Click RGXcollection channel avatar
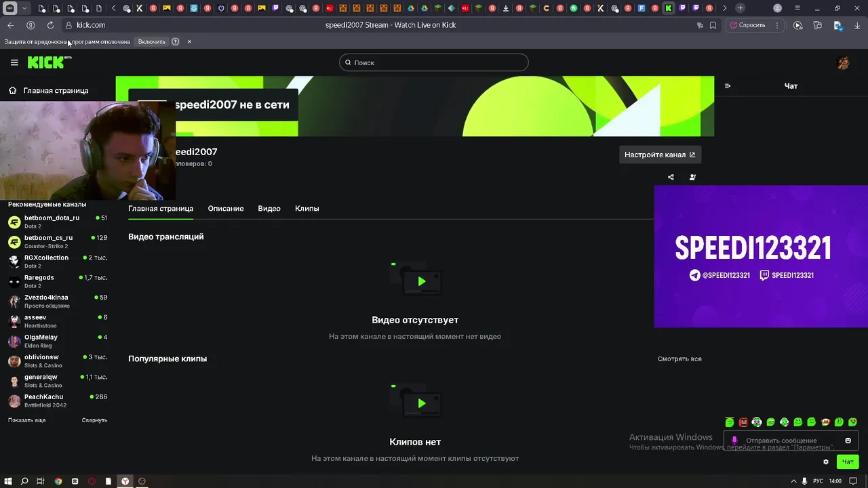Viewport: 868px width, 488px height. (x=14, y=262)
